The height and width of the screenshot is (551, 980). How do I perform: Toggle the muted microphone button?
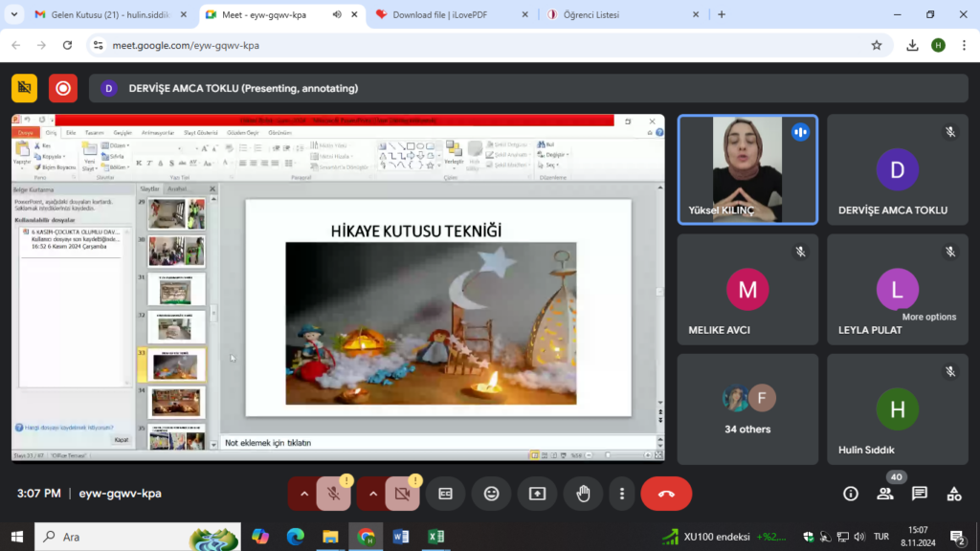click(333, 494)
